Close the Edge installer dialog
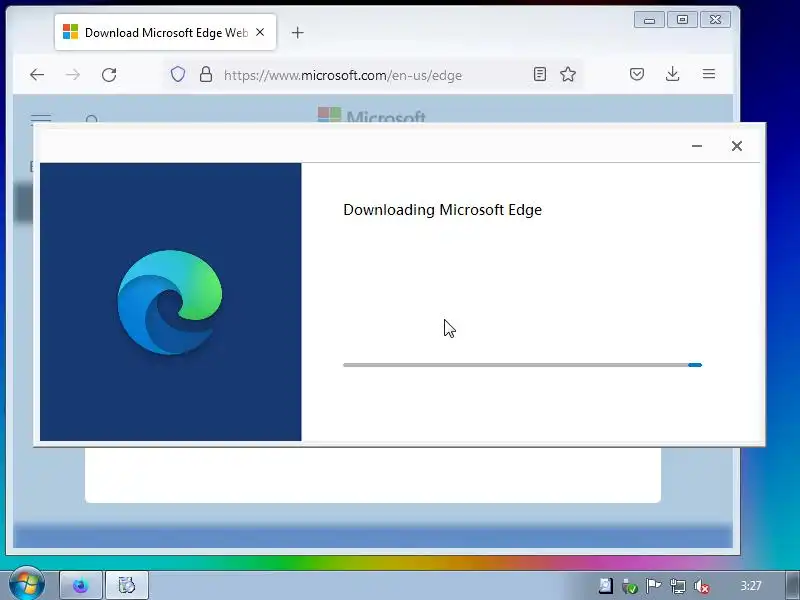The image size is (800, 600). [737, 146]
